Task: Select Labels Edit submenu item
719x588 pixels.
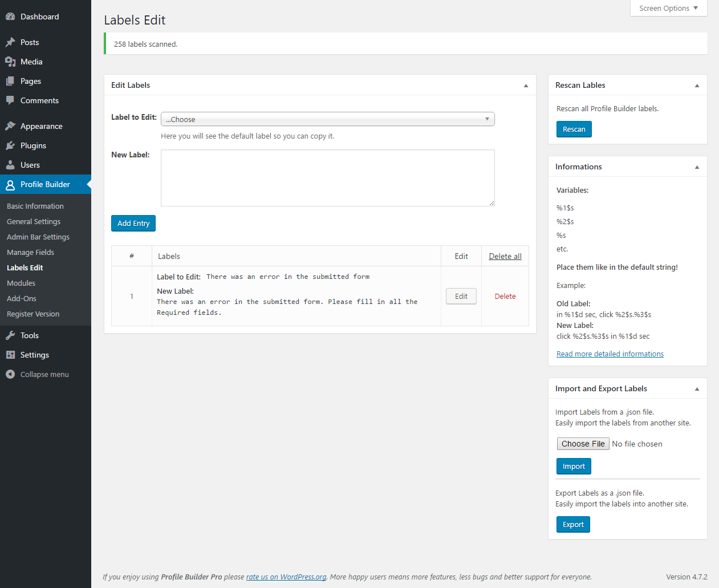Action: (25, 267)
